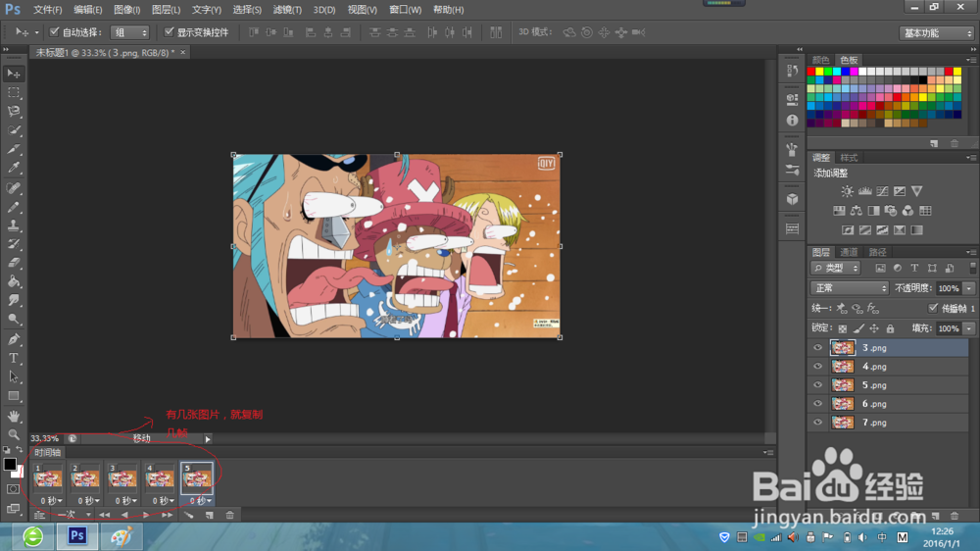Click the foreground color swatch
The height and width of the screenshot is (551, 980).
tap(10, 464)
